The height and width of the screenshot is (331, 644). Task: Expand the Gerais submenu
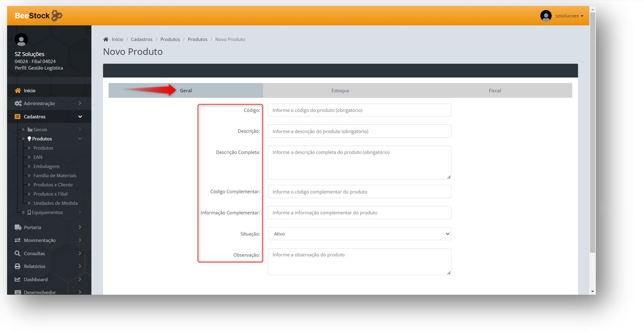tap(40, 130)
